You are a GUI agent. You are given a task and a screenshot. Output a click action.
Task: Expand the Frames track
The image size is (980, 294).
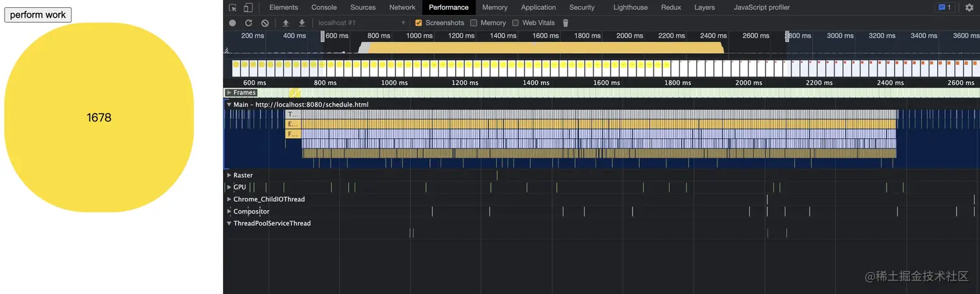(x=229, y=93)
